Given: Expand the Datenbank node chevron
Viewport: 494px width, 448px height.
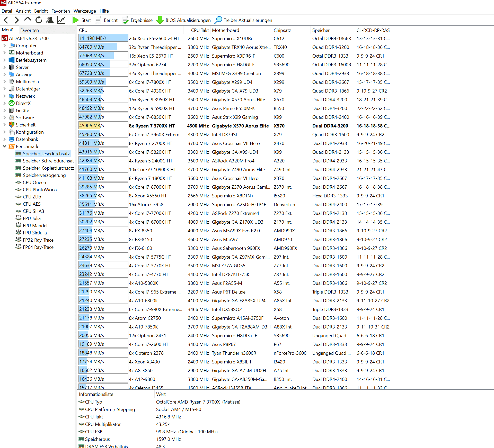Looking at the screenshot, I should pyautogui.click(x=4, y=139).
